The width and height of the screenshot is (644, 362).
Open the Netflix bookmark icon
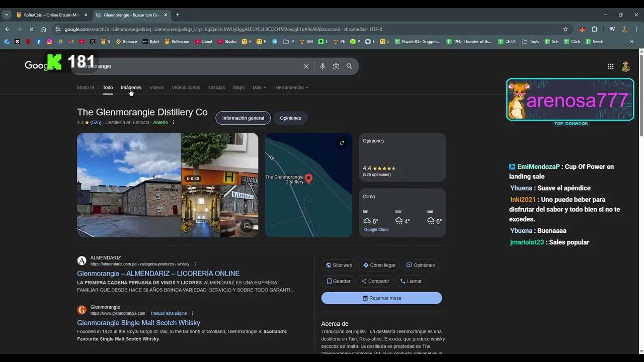click(x=28, y=42)
